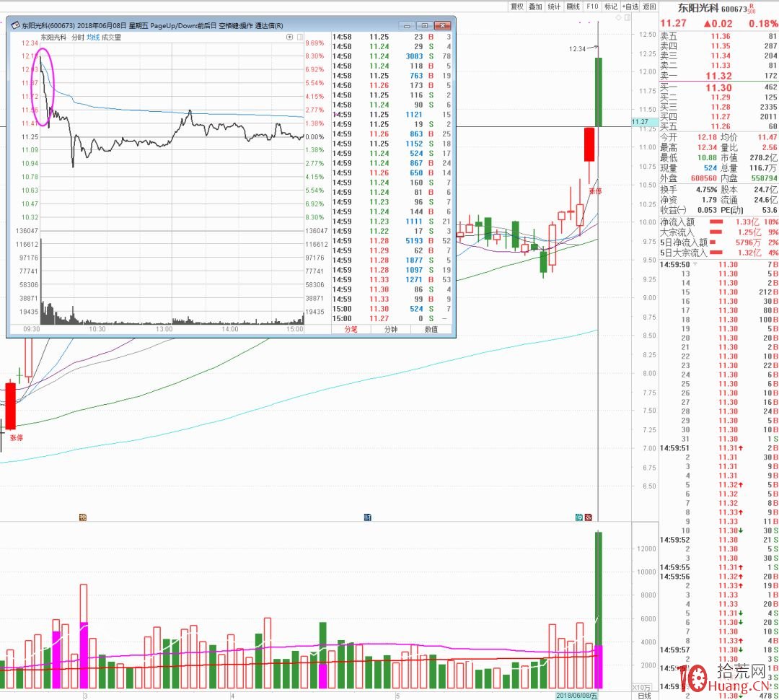Screen dimensions: 779x700
Task: Click the 东阳光科 600673 stock title
Action: click(x=713, y=9)
